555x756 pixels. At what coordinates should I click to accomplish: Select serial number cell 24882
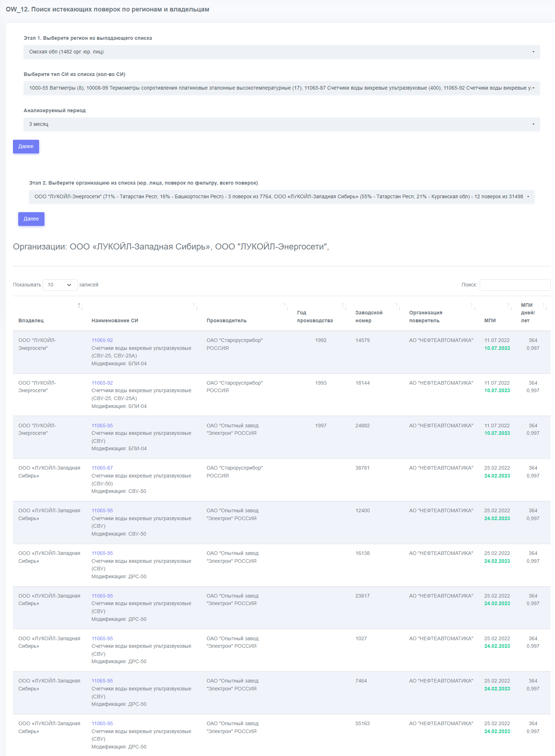pos(362,426)
